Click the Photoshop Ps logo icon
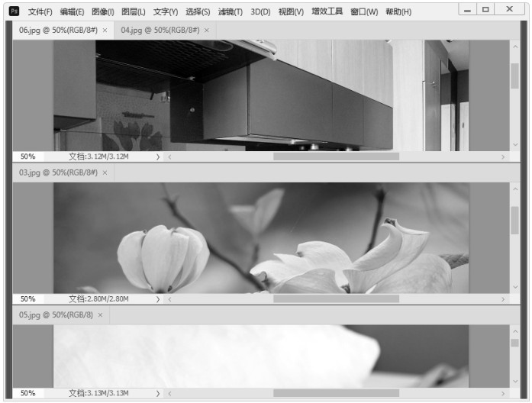The image size is (532, 403). [14, 11]
